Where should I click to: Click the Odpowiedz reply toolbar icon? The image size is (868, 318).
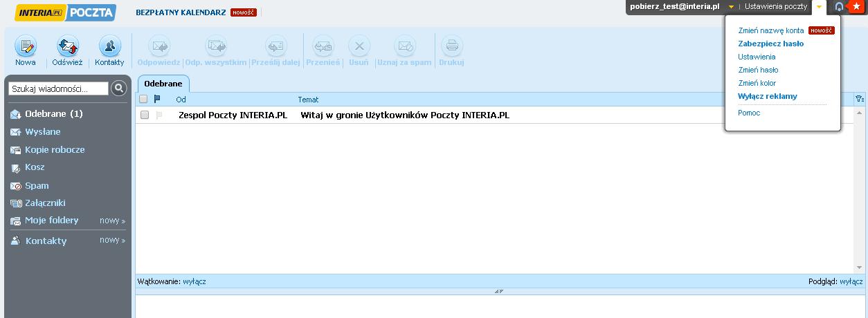click(x=159, y=46)
